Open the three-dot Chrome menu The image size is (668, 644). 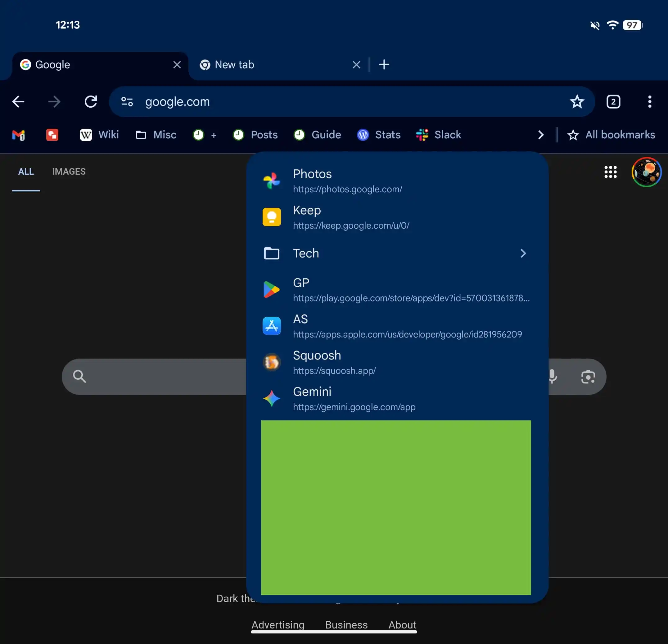click(x=649, y=101)
